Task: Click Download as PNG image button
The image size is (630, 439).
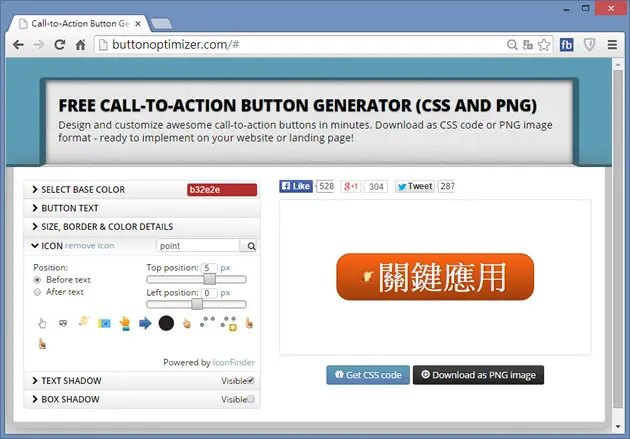Action: point(478,375)
